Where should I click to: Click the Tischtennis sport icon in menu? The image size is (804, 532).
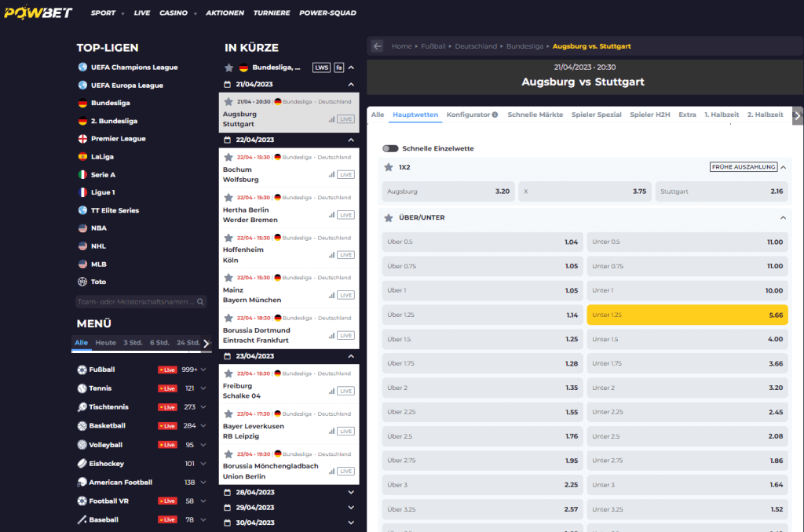pos(82,407)
